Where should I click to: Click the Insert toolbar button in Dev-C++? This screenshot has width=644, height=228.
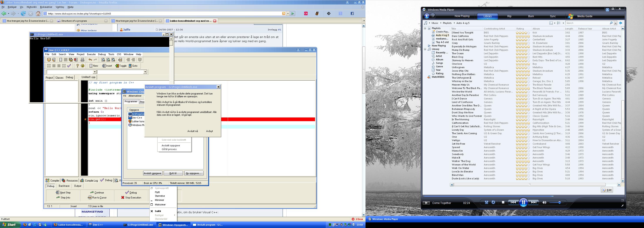(107, 66)
